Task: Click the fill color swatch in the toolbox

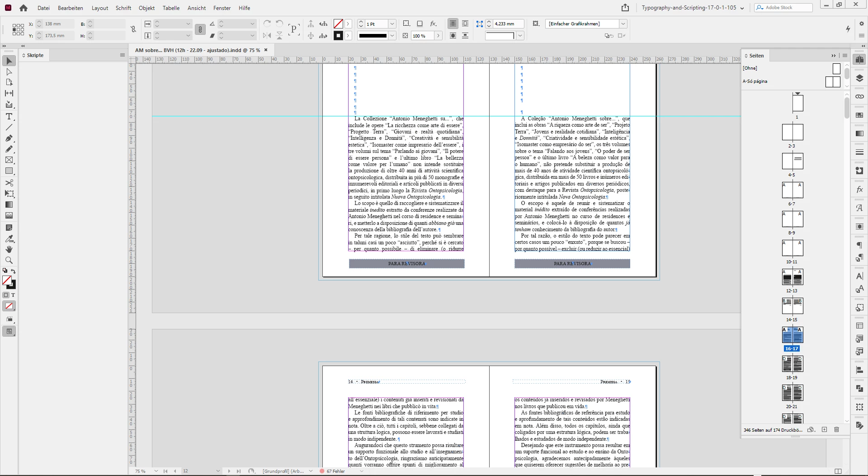Action: tap(6, 281)
